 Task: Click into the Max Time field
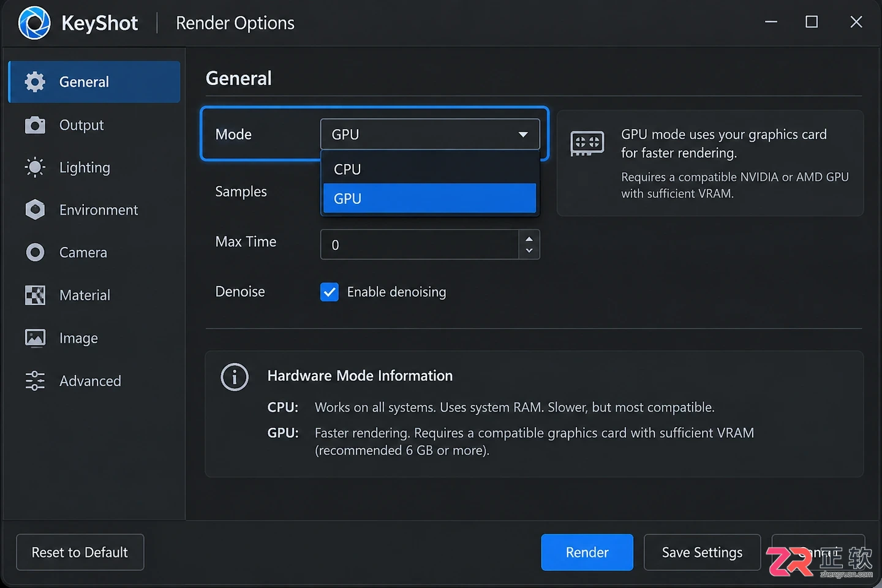click(x=420, y=245)
